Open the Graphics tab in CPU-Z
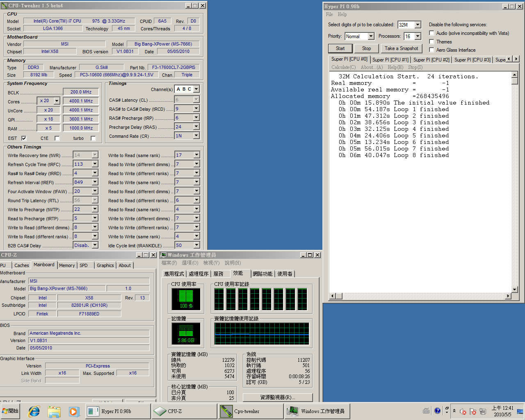The width and height of the screenshot is (525, 420). [105, 265]
